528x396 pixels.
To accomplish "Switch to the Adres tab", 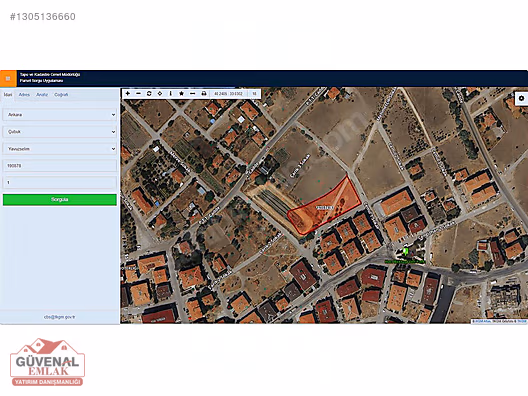I will coord(24,95).
